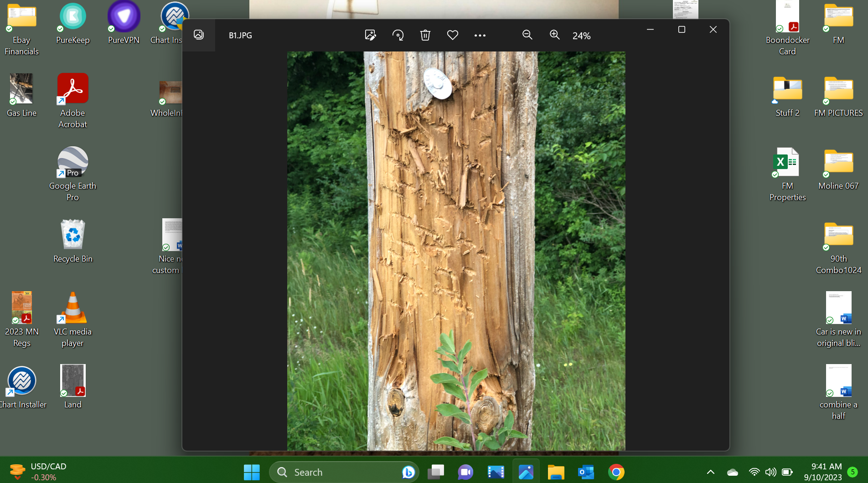Delete the B1.JPG photo
Screen dimensions: 868x483
[425, 35]
